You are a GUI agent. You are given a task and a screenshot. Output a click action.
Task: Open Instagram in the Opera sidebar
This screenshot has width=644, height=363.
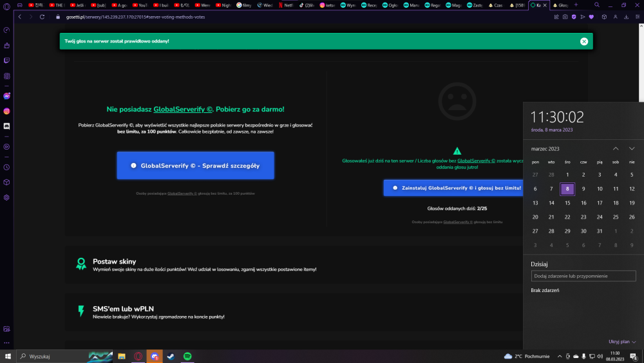(6, 111)
